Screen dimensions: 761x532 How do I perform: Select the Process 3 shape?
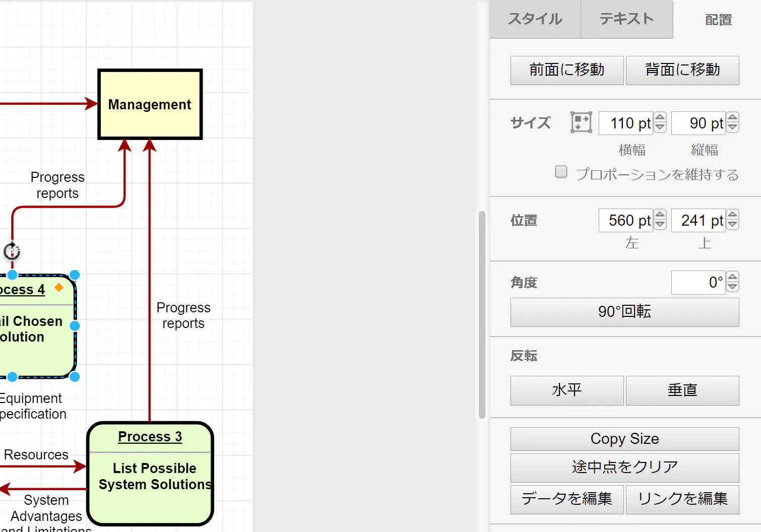tap(150, 474)
